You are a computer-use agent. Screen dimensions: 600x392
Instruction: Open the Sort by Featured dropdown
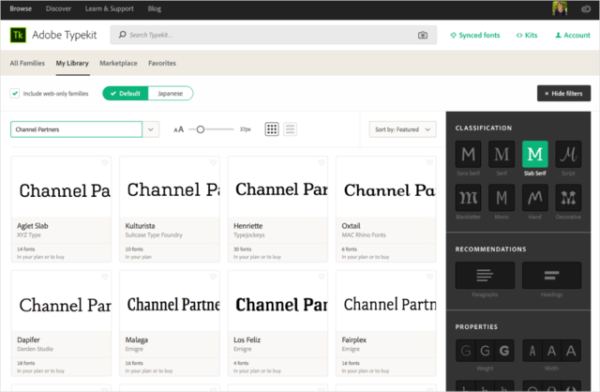coord(403,129)
